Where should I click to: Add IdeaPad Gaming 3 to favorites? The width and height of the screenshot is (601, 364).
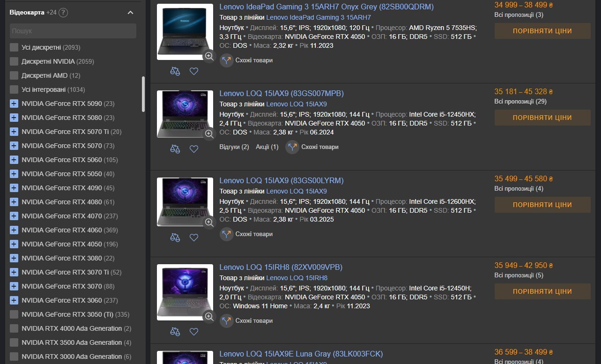point(194,71)
